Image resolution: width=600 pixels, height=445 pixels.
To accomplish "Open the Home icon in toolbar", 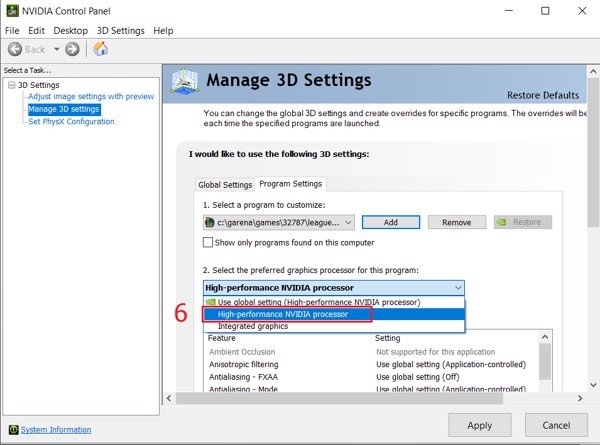I will pyautogui.click(x=100, y=49).
